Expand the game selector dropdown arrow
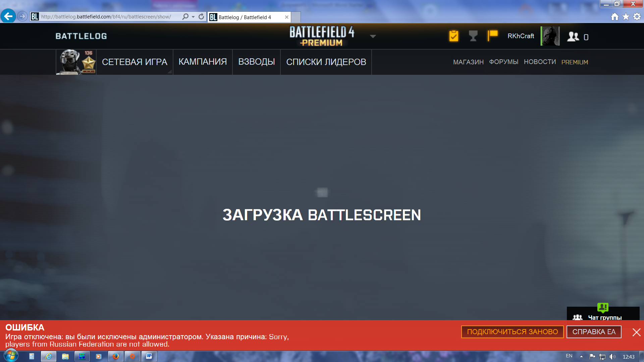 point(373,36)
